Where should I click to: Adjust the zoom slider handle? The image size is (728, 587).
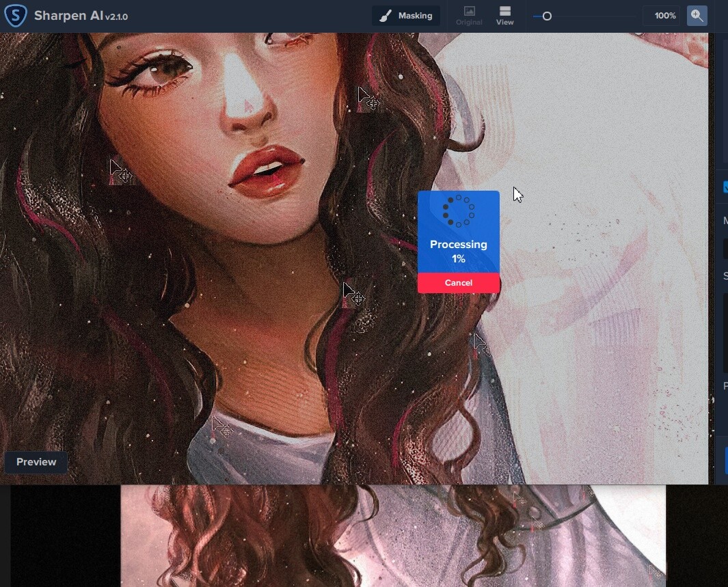(547, 16)
